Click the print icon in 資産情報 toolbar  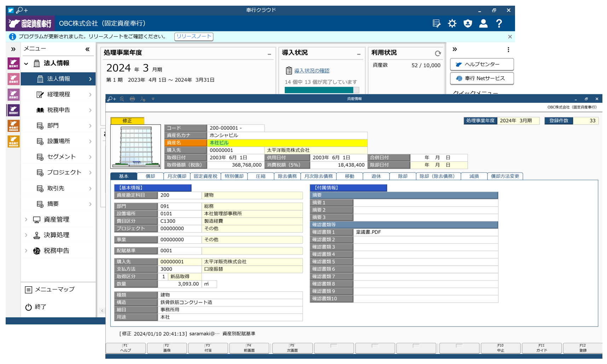132,99
